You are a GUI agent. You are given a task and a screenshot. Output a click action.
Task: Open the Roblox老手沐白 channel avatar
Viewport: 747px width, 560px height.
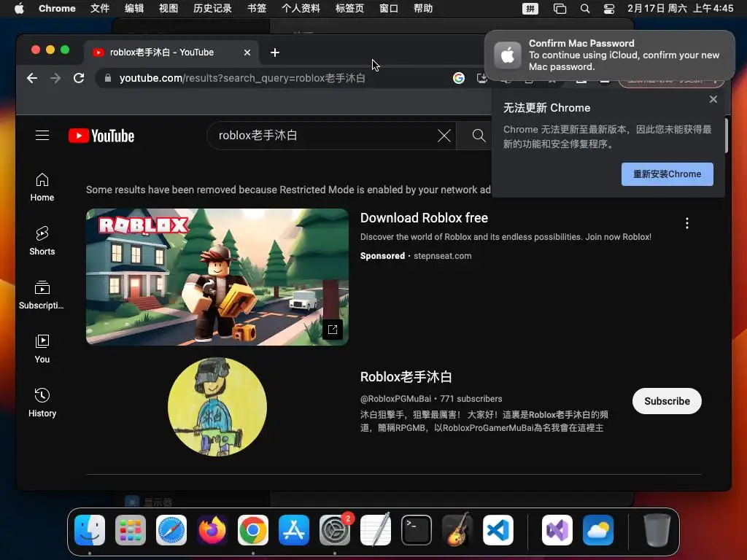[217, 407]
